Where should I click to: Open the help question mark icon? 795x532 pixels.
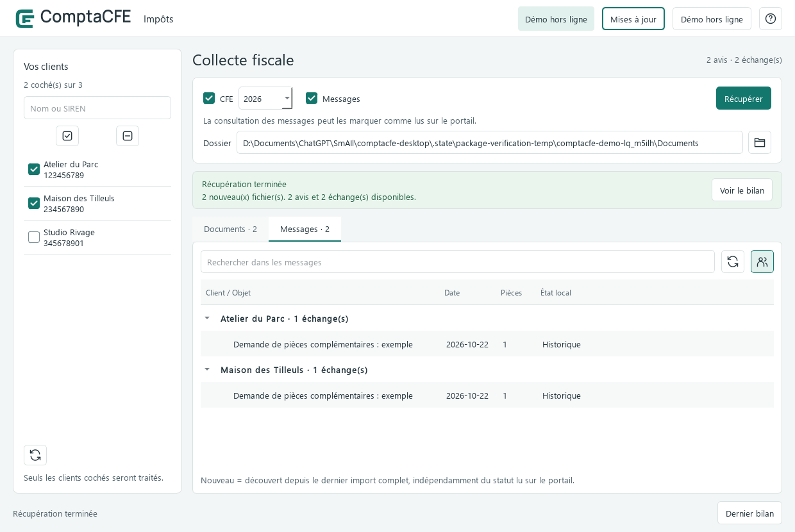771,19
